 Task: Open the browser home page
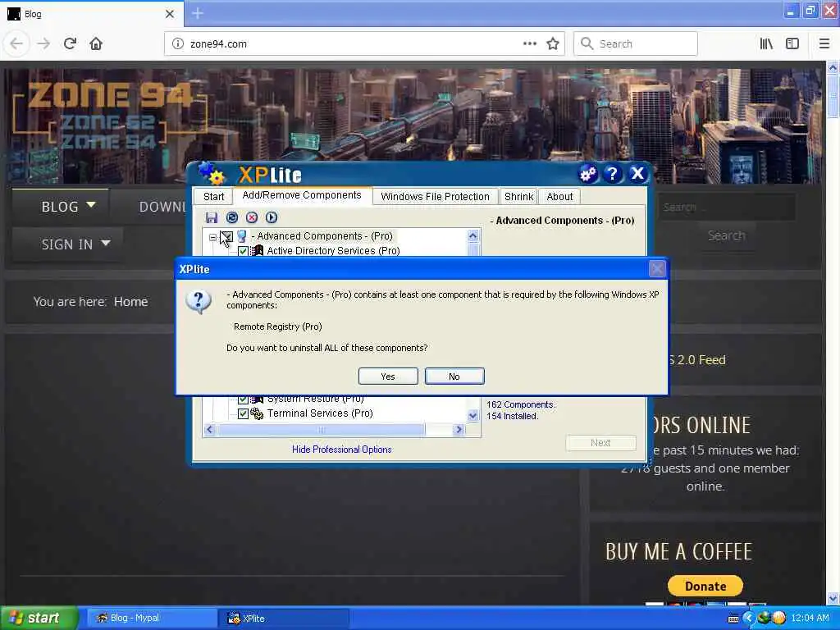coord(96,44)
